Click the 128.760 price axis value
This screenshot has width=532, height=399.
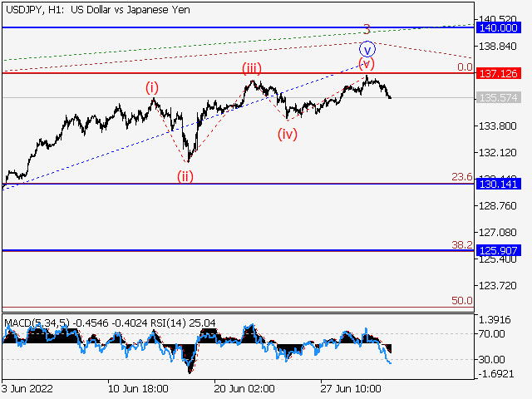tap(497, 206)
